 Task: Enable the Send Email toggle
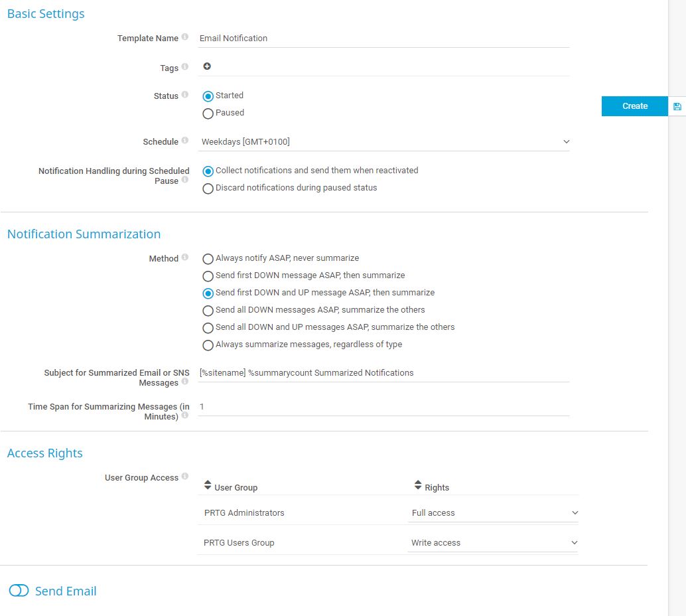coord(19,591)
